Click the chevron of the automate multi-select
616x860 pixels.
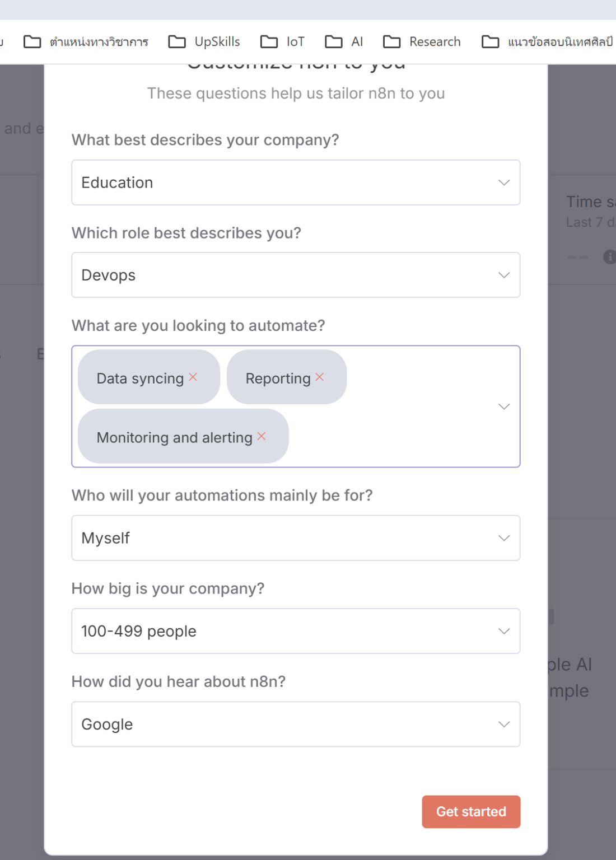click(504, 406)
